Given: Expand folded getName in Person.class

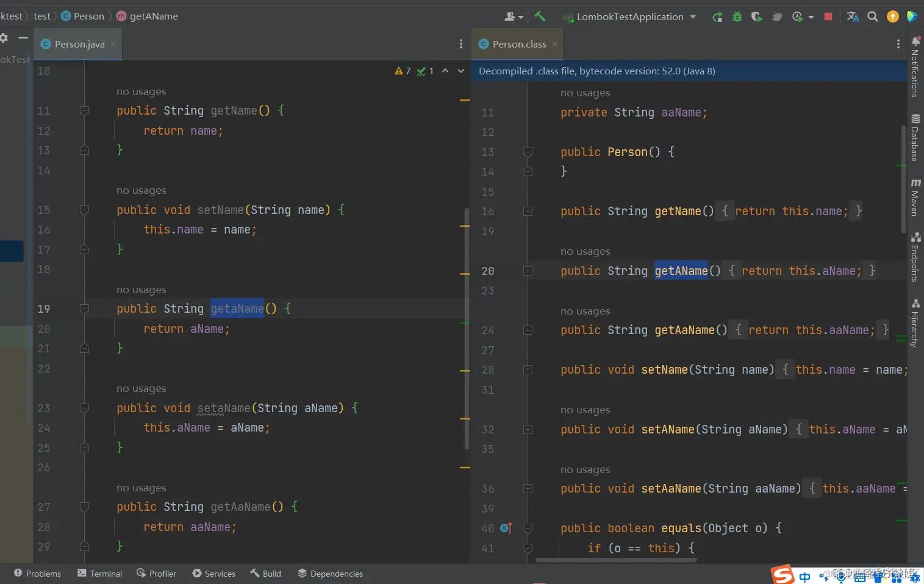Looking at the screenshot, I should tap(528, 212).
